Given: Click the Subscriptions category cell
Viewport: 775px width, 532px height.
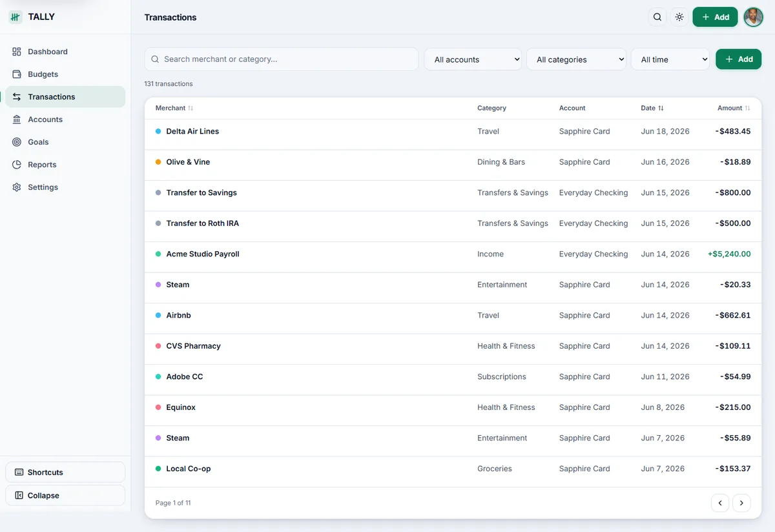Looking at the screenshot, I should 502,376.
